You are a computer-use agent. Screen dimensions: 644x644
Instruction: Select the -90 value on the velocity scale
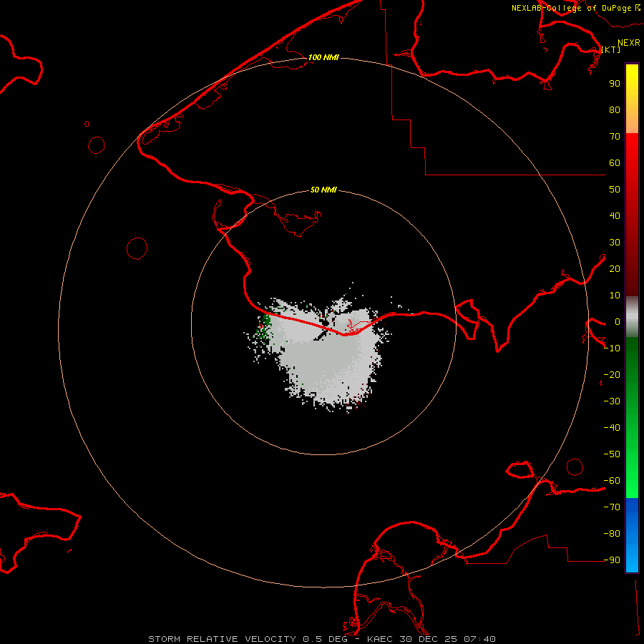coord(612,560)
